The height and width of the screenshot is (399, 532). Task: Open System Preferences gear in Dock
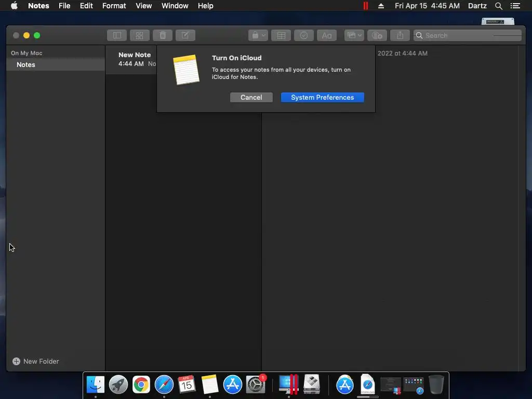[256, 384]
